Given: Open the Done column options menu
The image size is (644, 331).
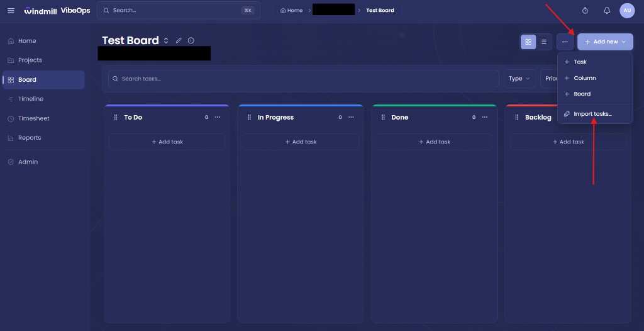Looking at the screenshot, I should tap(485, 117).
